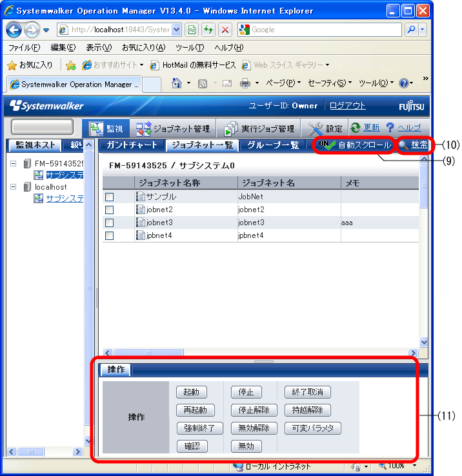The width and height of the screenshot is (462, 476).
Task: Open the recent pages dropdown arrow
Action: tap(46, 30)
